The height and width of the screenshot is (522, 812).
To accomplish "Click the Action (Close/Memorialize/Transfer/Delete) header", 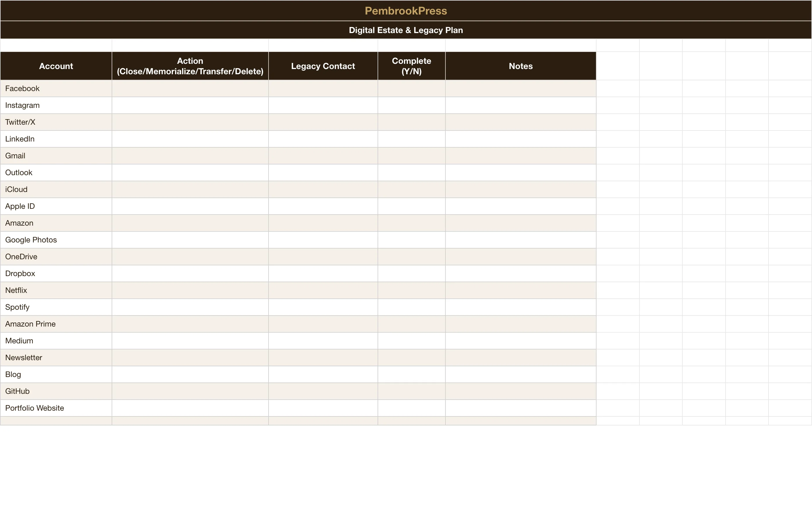I will point(190,66).
